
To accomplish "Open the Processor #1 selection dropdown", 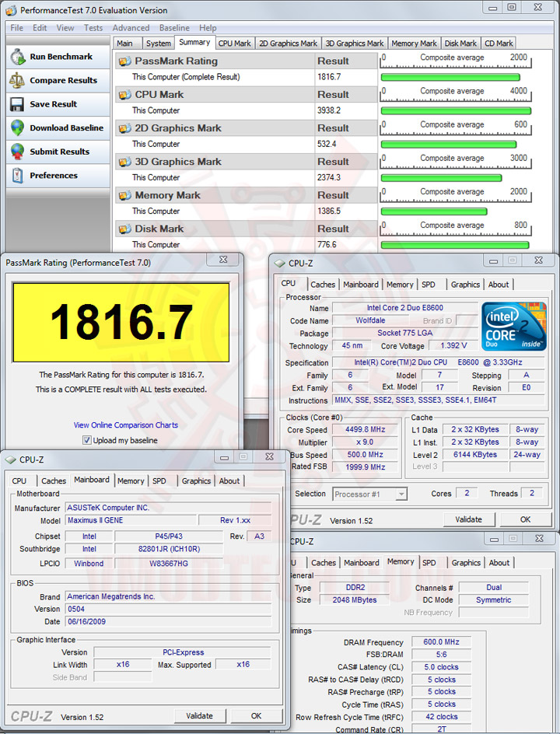I will 401,494.
